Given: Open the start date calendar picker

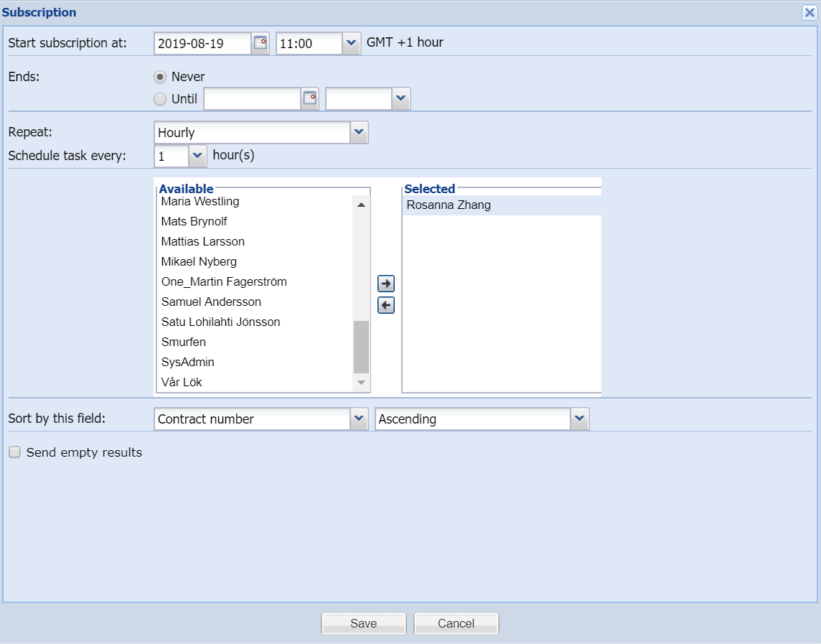Looking at the screenshot, I should [x=261, y=43].
